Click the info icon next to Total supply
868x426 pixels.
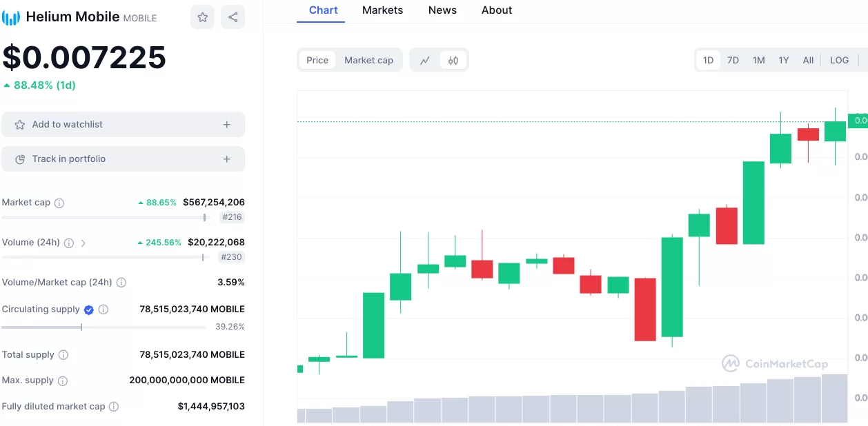click(63, 355)
